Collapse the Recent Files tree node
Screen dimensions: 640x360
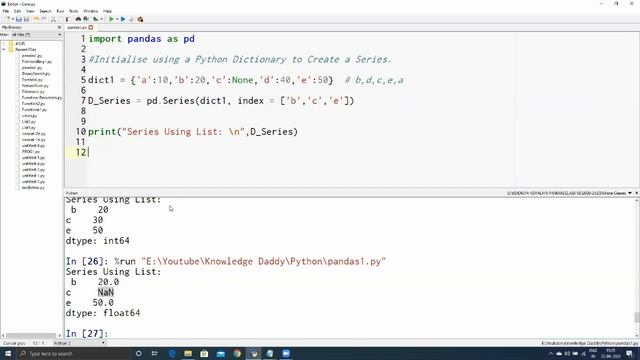4,49
